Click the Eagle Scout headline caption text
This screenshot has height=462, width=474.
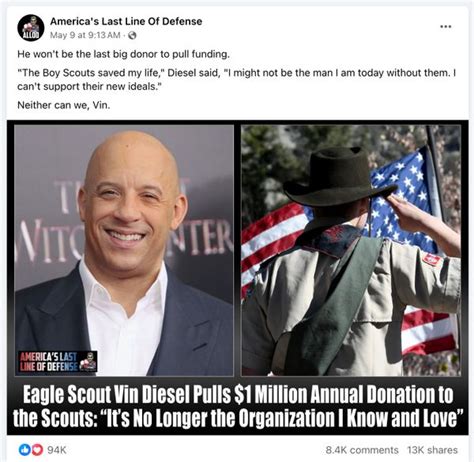coord(238,406)
